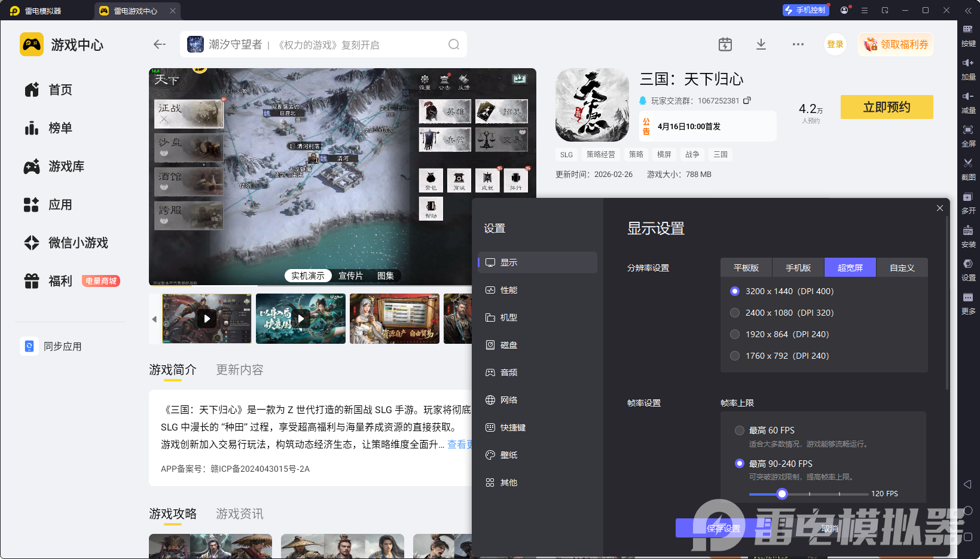Select 2400 x 1080 (DPI 320) resolution

click(x=735, y=313)
